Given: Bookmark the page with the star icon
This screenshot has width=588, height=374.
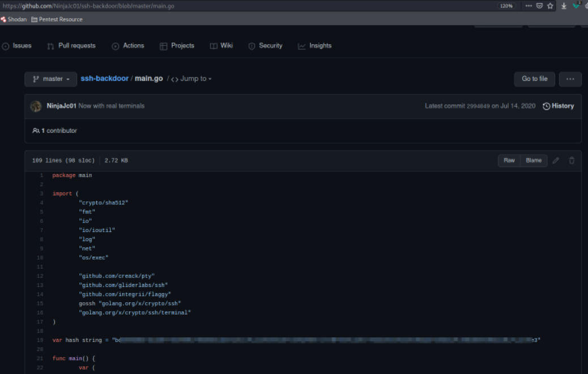Looking at the screenshot, I should pyautogui.click(x=550, y=6).
